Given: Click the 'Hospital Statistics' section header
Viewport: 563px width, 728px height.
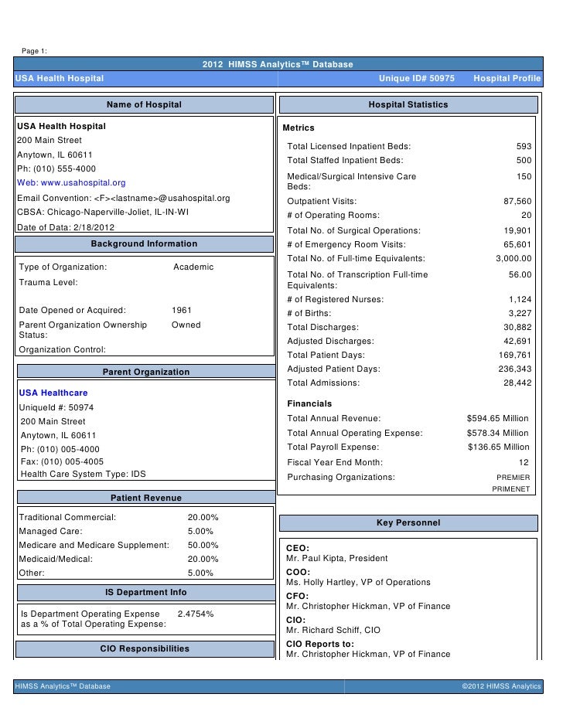Looking at the screenshot, I should [x=408, y=104].
